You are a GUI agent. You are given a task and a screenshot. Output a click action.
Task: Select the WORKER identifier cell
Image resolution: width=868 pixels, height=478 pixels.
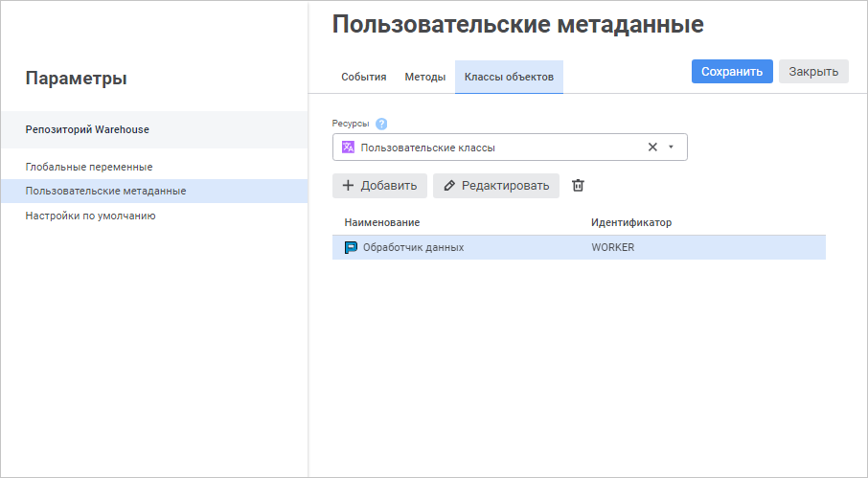613,247
